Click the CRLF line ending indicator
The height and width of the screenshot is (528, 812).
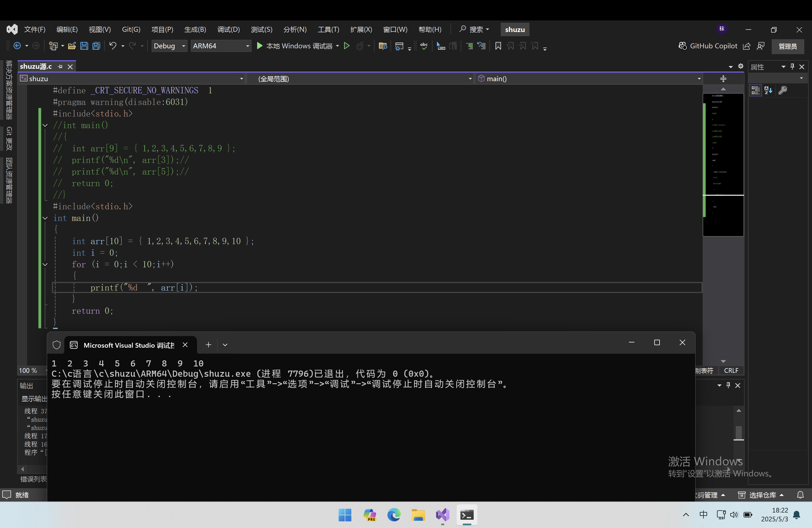click(731, 370)
